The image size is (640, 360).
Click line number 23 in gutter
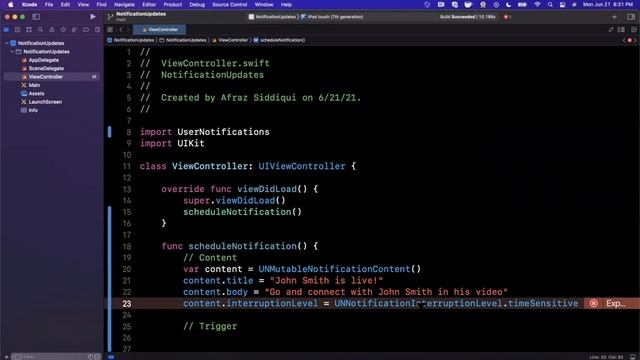pos(127,304)
